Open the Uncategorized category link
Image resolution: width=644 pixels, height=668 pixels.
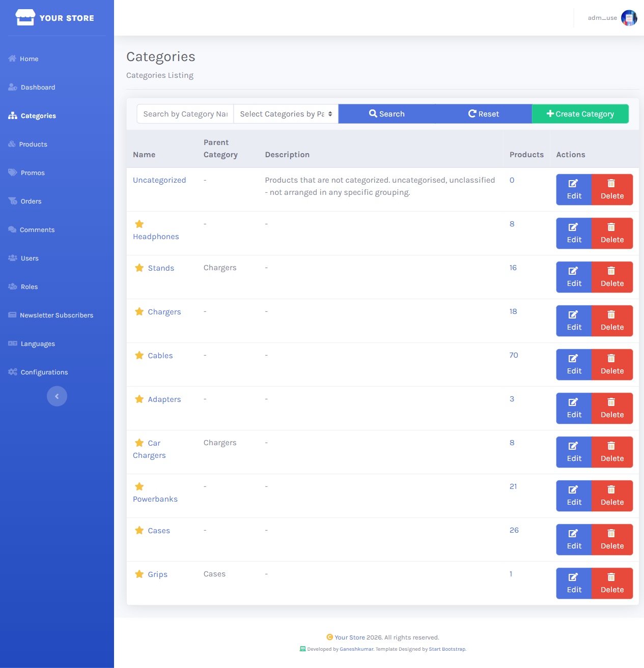(159, 180)
